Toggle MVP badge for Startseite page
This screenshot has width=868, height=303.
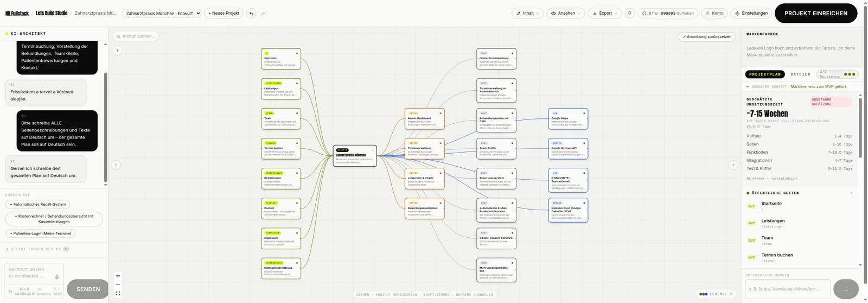point(751,206)
